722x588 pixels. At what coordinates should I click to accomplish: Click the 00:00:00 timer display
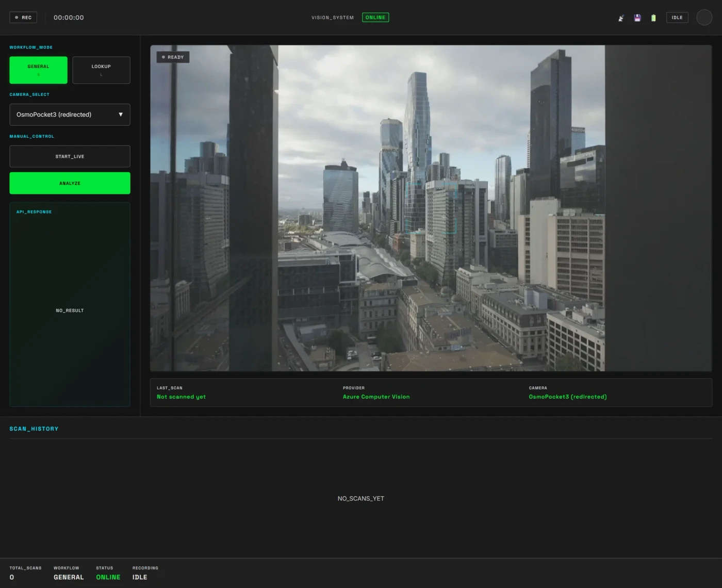69,17
